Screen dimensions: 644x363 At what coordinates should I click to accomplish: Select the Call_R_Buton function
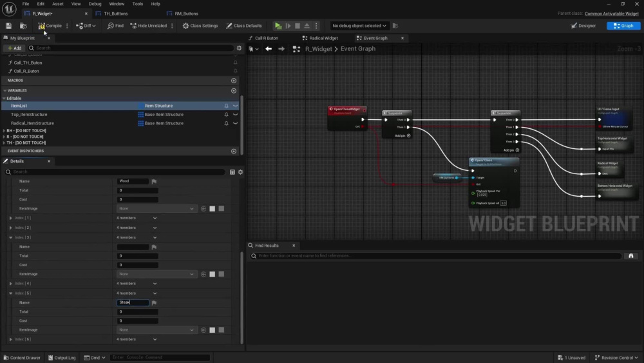[26, 71]
